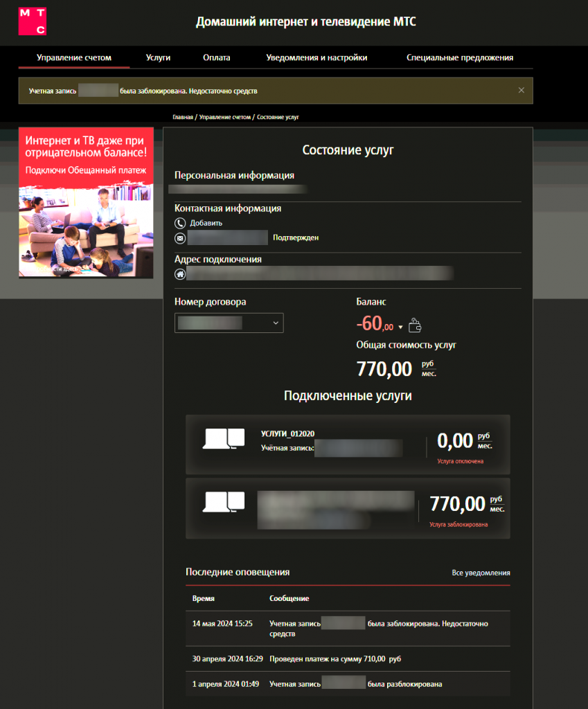This screenshot has width=588, height=709.
Task: Close the blocked account notification banner
Action: coord(522,90)
